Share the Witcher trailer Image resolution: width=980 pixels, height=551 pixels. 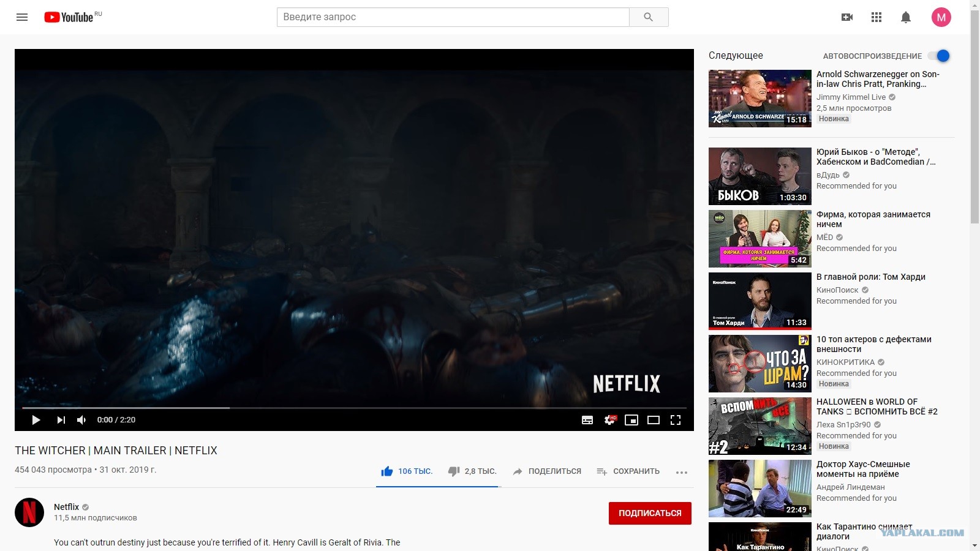(x=547, y=471)
